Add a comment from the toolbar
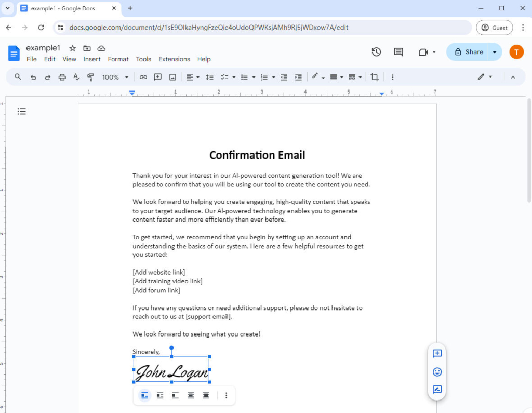This screenshot has width=532, height=413. pos(157,77)
